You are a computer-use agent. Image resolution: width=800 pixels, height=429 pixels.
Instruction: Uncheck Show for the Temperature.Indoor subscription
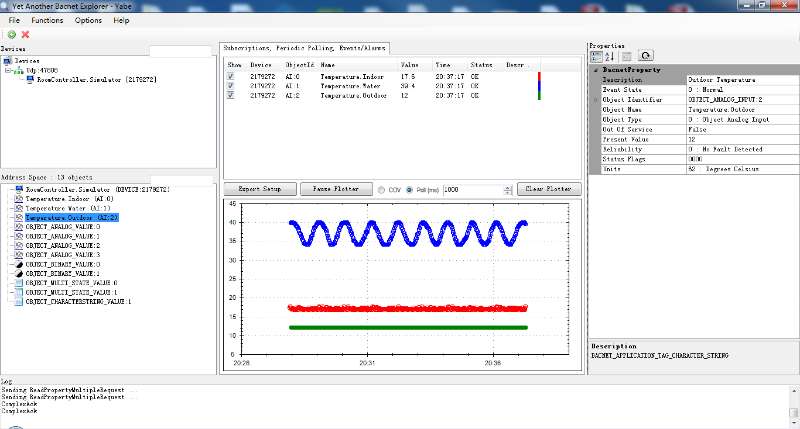(x=231, y=76)
